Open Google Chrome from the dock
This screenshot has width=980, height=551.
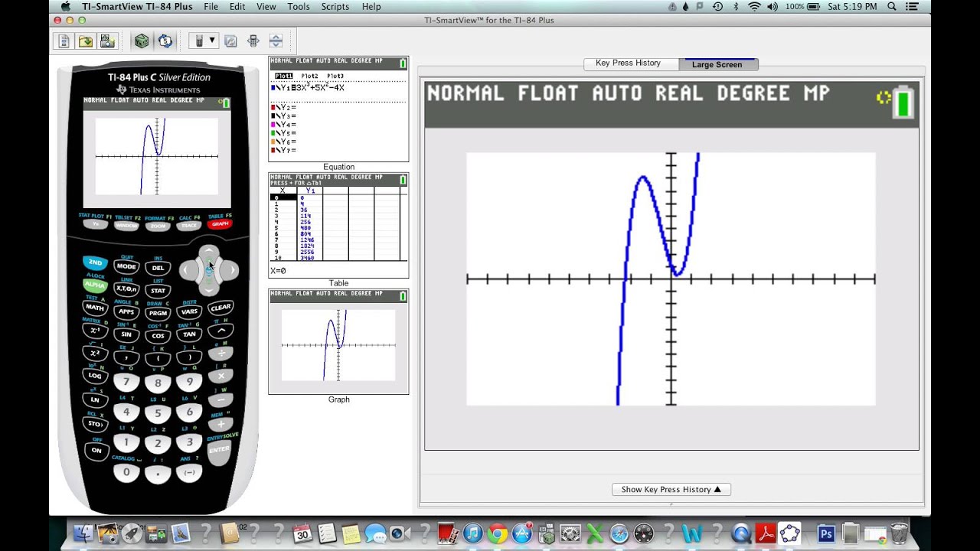pos(498,533)
